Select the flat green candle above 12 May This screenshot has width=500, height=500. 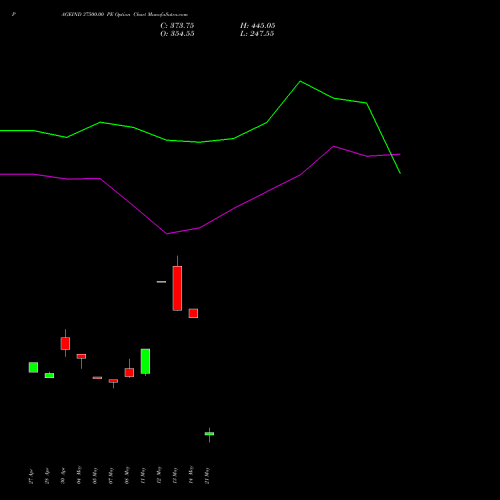coord(161,282)
